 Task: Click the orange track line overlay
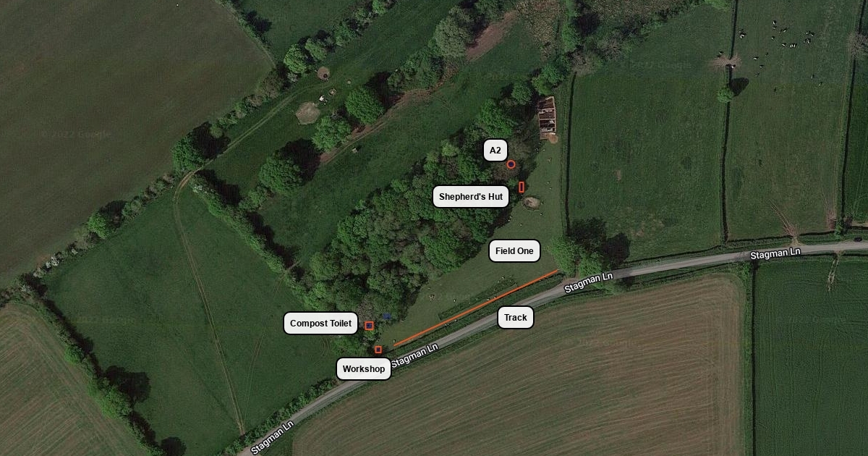(476, 308)
